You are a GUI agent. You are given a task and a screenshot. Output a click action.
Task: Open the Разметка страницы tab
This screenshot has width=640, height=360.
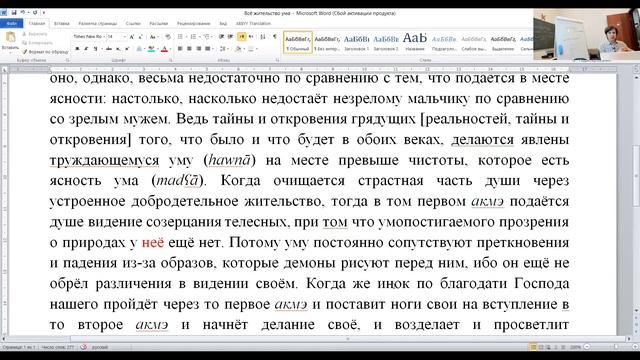pyautogui.click(x=98, y=24)
